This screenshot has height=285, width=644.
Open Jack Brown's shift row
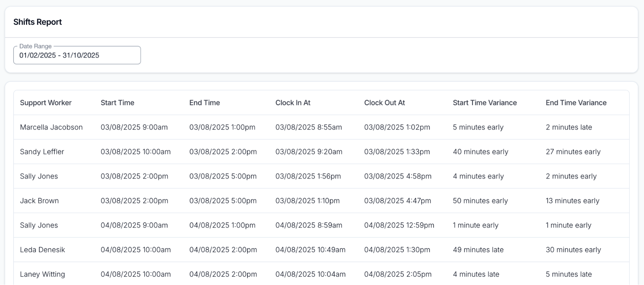click(x=39, y=201)
